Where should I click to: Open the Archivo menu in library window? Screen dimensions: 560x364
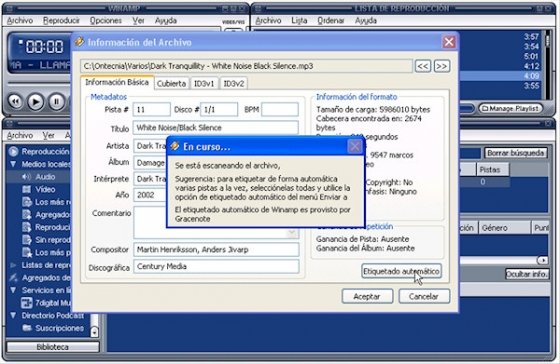tap(20, 136)
